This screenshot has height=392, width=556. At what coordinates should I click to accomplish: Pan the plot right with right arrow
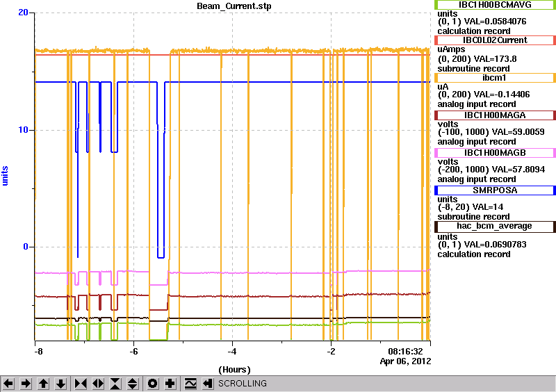coord(26,384)
